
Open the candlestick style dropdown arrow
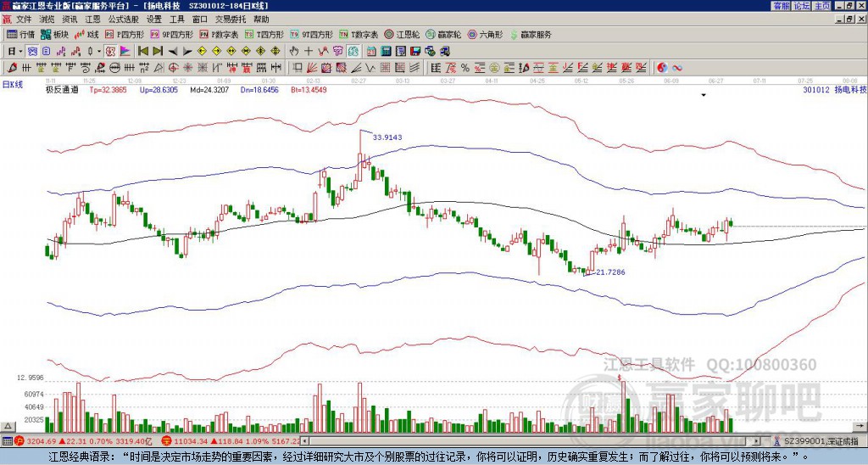[99, 52]
